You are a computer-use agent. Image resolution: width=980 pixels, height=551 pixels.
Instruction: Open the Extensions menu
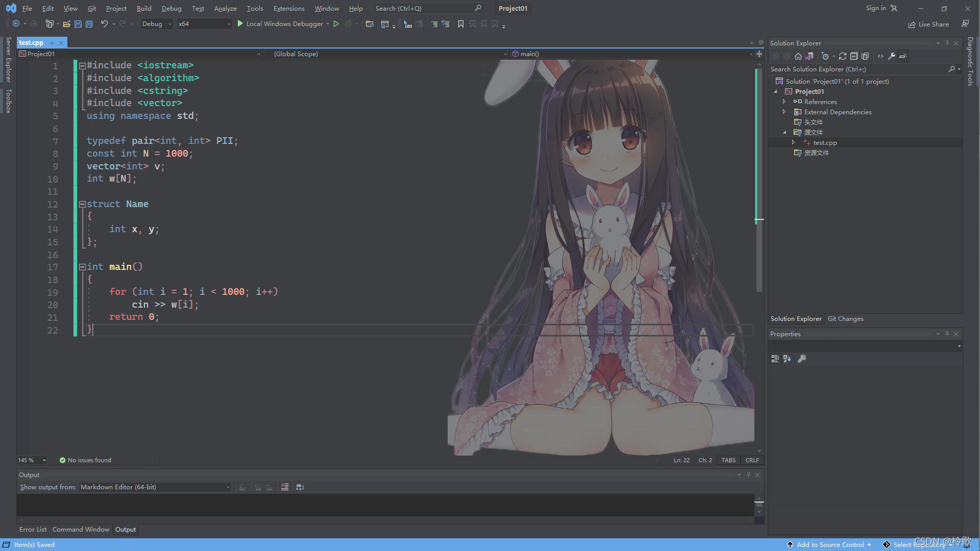[289, 8]
